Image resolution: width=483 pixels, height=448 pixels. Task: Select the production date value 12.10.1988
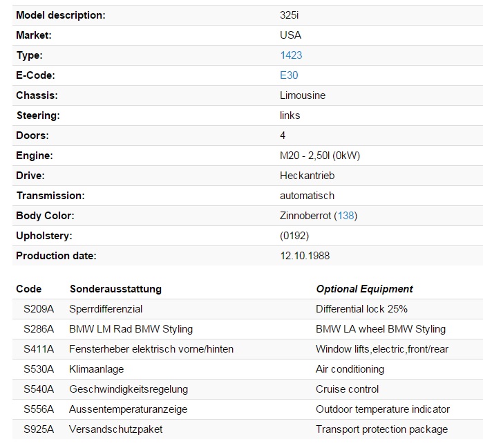(305, 256)
